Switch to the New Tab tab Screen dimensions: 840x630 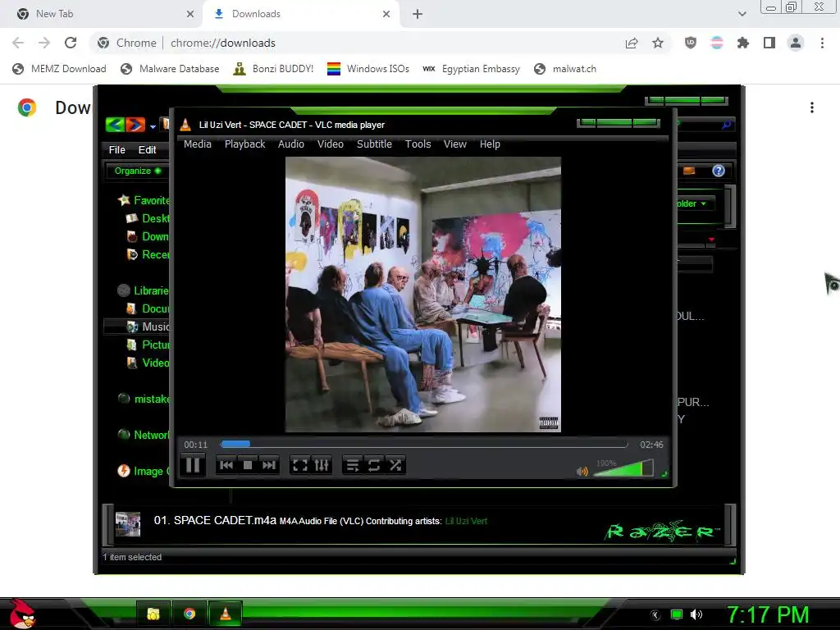(x=101, y=14)
